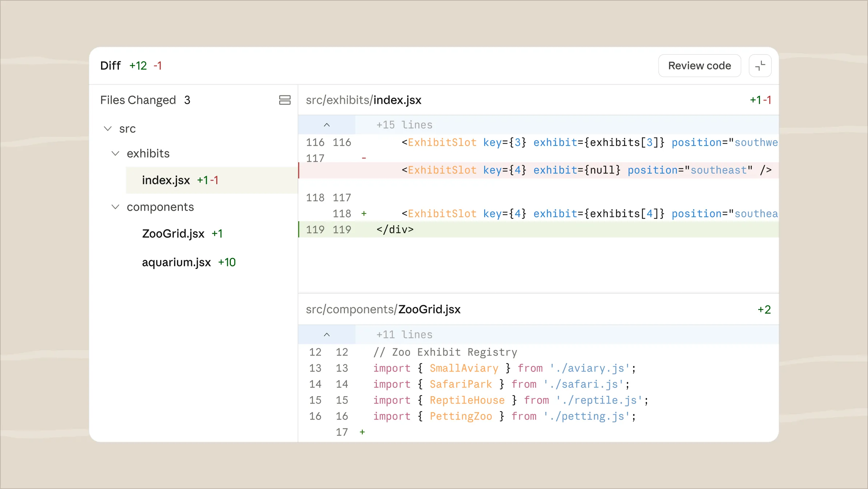
Task: Expand the hidden +15 lines above
Action: pos(326,125)
